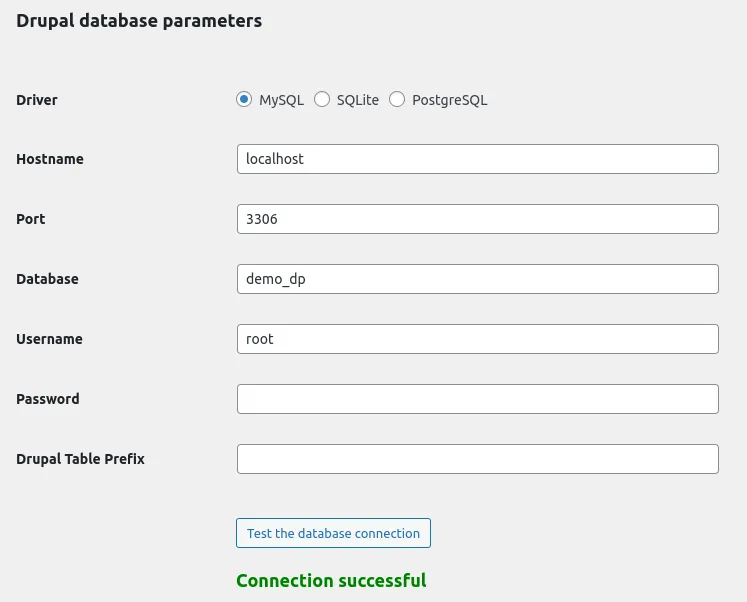Click the Drupal database parameters heading

click(139, 20)
